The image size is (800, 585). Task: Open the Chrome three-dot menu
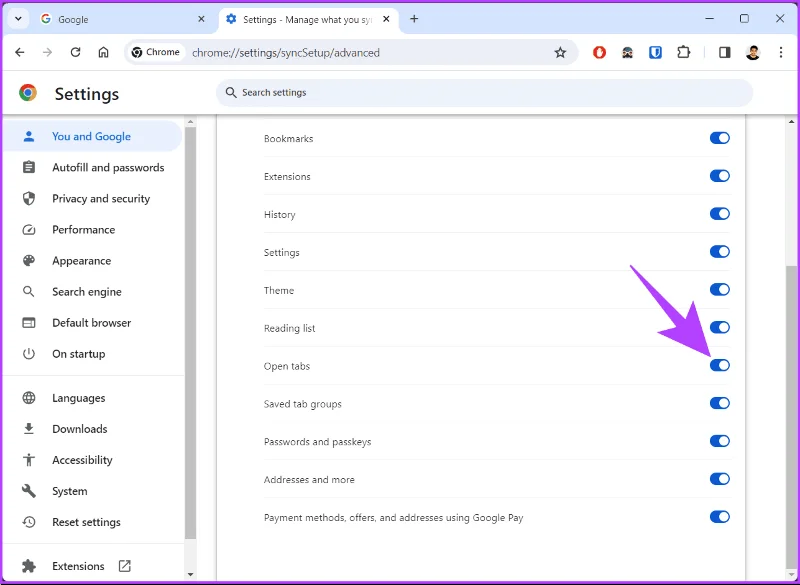point(781,52)
